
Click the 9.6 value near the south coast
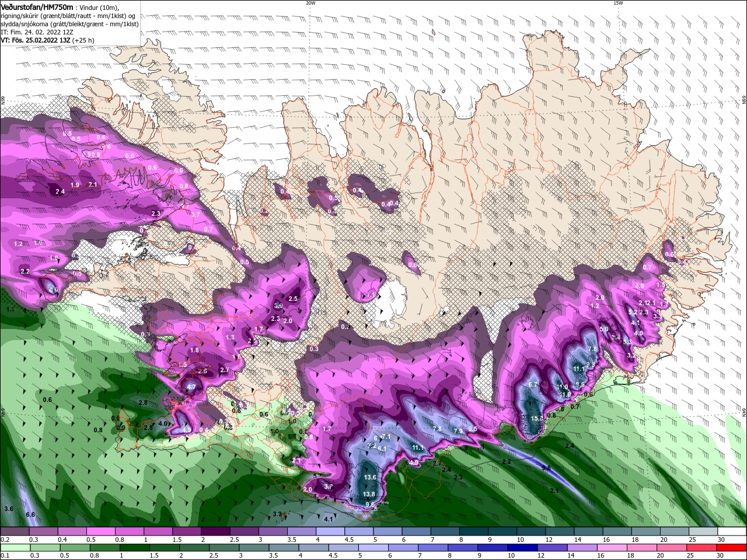370,505
